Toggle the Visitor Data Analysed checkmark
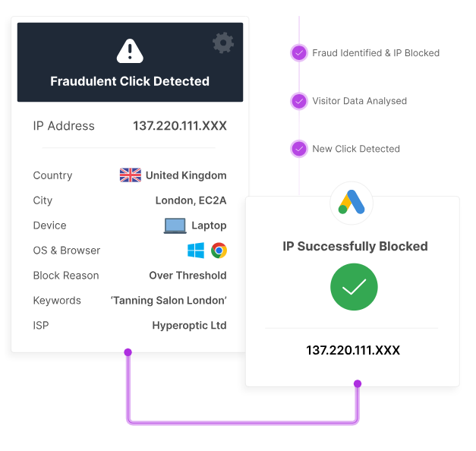Viewport: 476px width, 451px height. pyautogui.click(x=299, y=101)
